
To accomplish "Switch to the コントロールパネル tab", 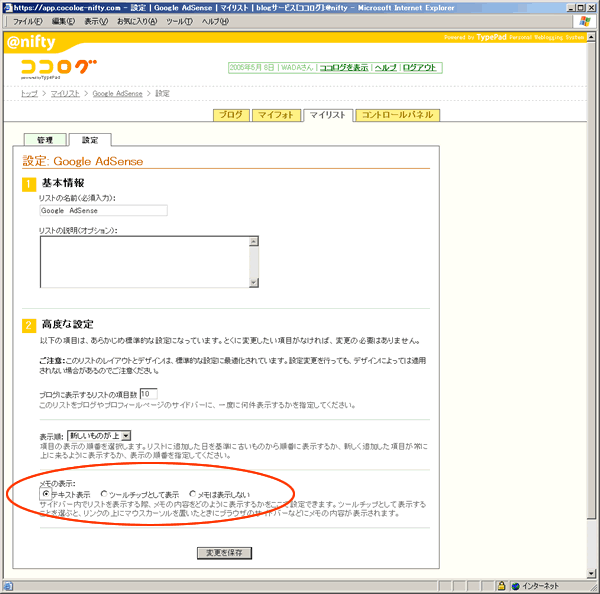I will [397, 115].
